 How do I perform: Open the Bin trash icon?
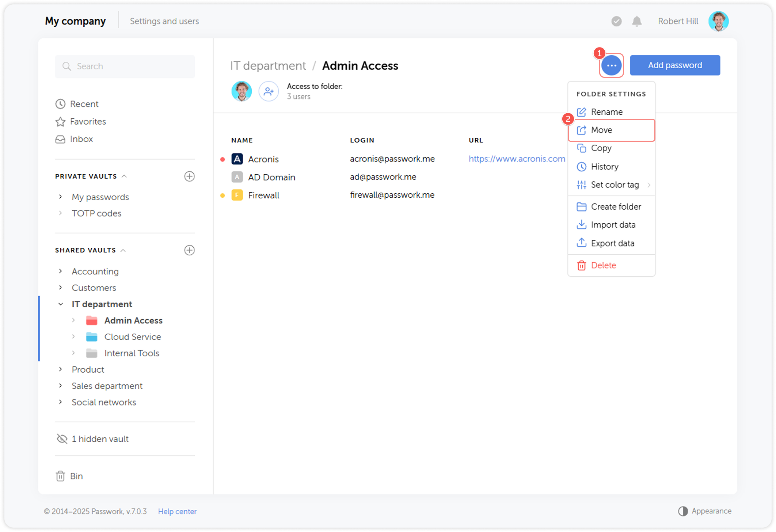(x=61, y=476)
